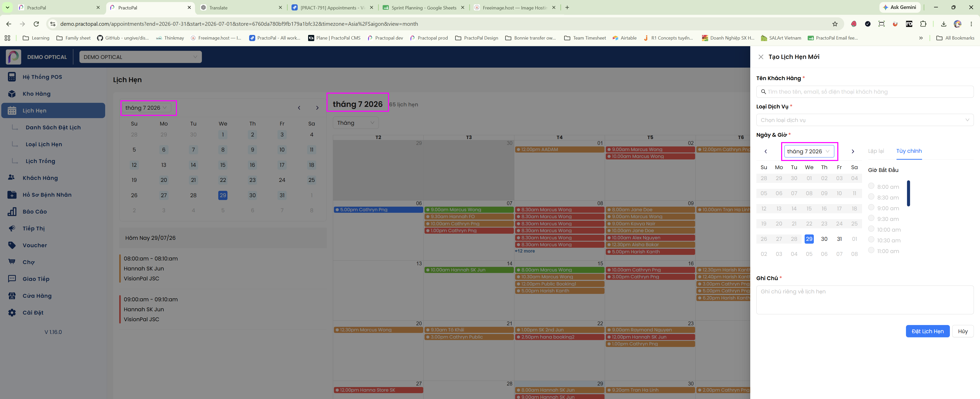Select the 10:00 am start time
Viewport: 980px width, 399px height.
871,229
